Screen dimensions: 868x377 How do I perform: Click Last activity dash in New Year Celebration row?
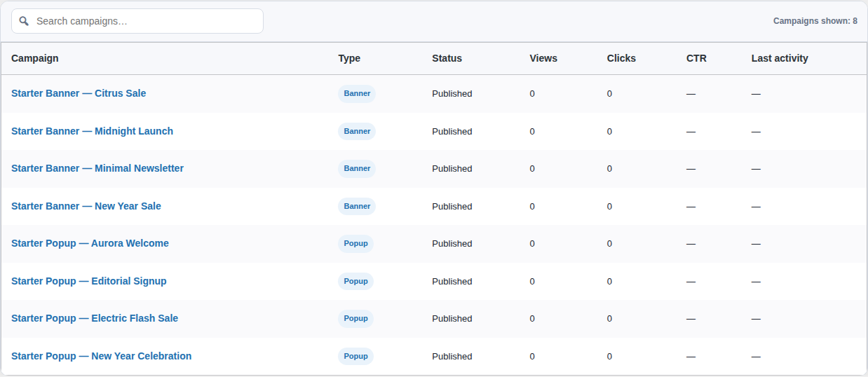click(x=756, y=356)
